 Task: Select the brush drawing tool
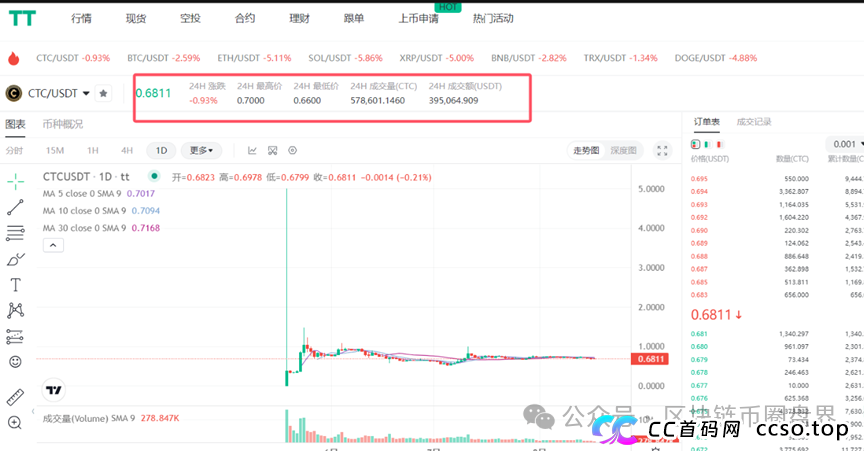(15, 259)
